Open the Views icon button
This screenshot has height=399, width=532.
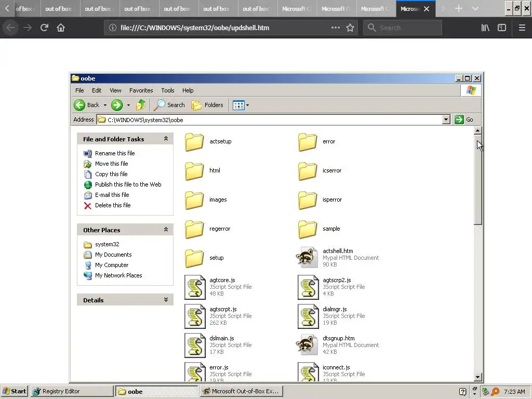point(238,105)
